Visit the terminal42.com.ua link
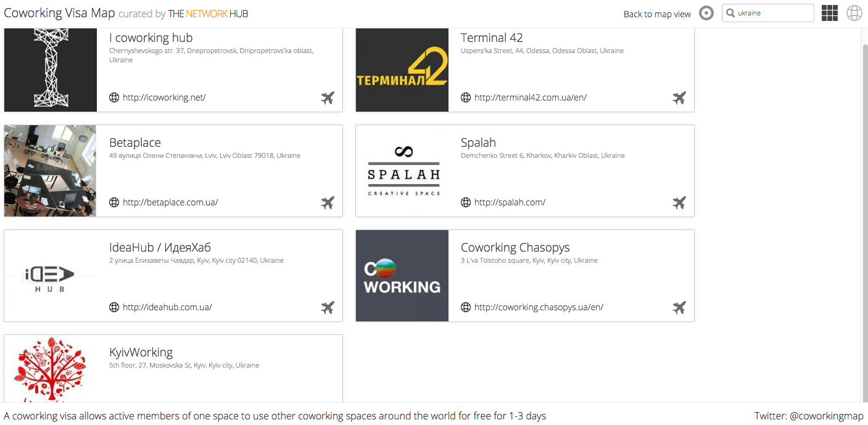Screen dimensions: 868x425 [x=530, y=97]
